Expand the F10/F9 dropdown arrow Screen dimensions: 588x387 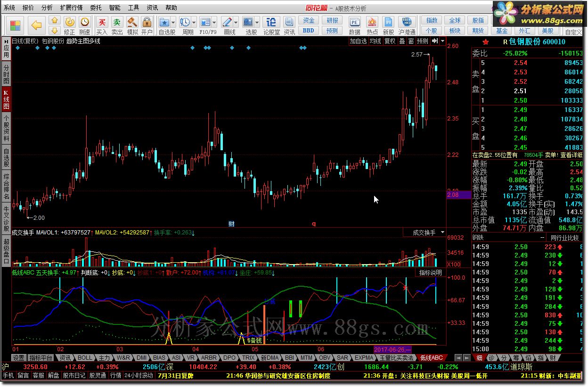pos(215,22)
